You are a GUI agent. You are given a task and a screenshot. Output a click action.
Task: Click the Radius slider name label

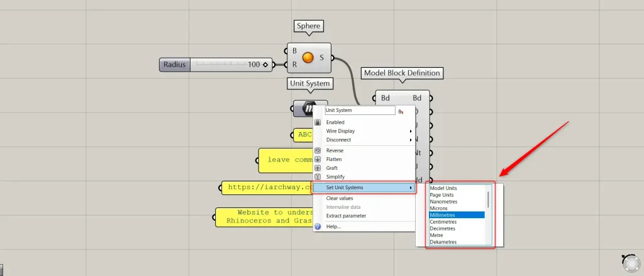point(175,65)
